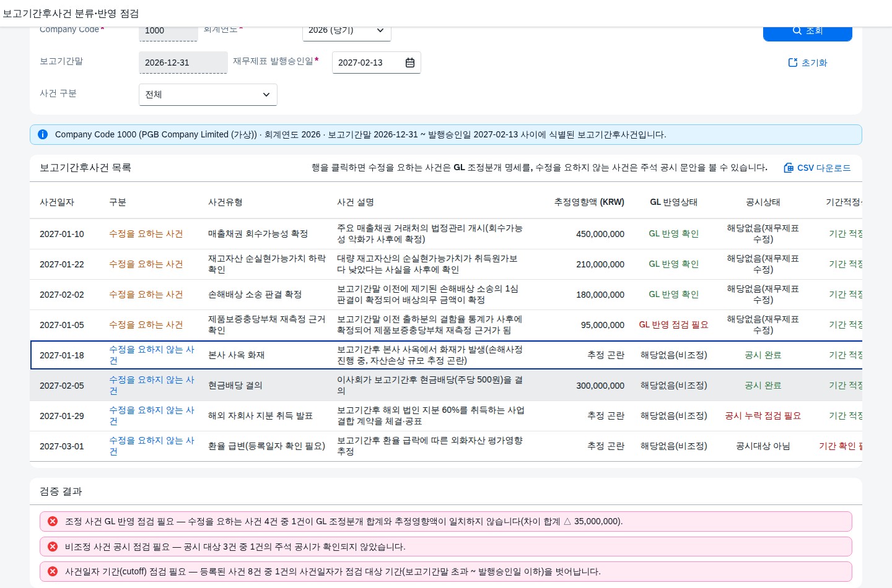
Task: Click the page title 보고기간후사건 분류·반영 점검
Action: click(x=71, y=14)
